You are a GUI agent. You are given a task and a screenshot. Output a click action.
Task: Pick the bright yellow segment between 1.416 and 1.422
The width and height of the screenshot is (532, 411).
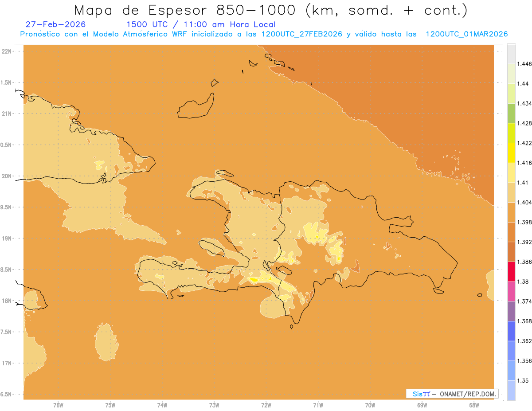point(511,153)
